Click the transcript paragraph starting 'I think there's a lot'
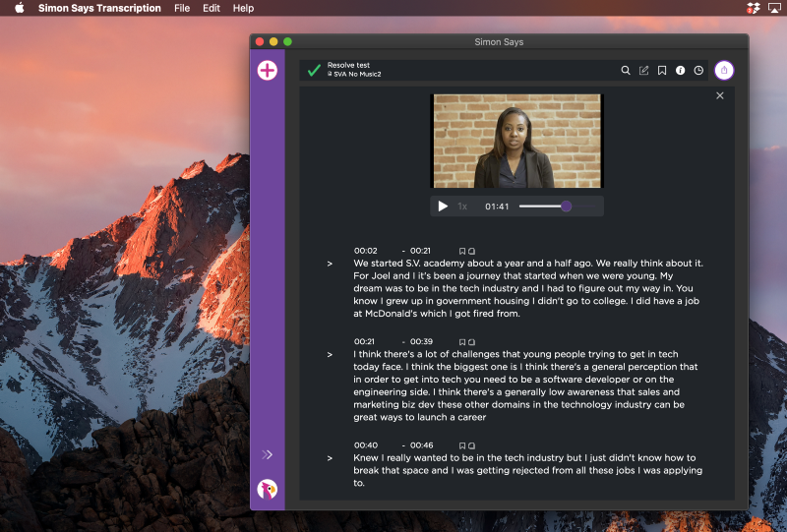The width and height of the screenshot is (787, 532). [525, 385]
